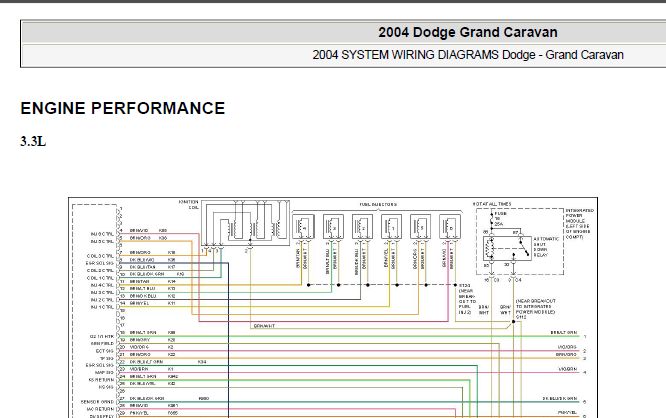Click the 'PNK/YEL' wire label at pin 29
This screenshot has height=418, width=666.
tap(138, 413)
